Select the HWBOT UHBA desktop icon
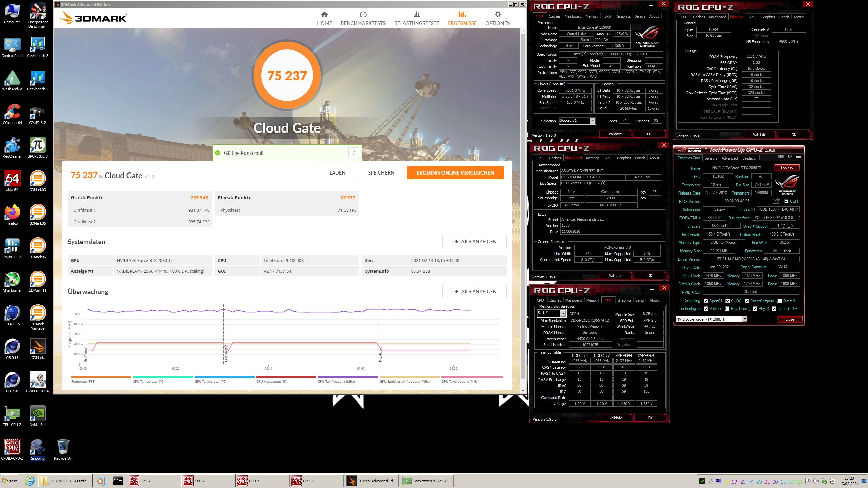 tap(38, 383)
